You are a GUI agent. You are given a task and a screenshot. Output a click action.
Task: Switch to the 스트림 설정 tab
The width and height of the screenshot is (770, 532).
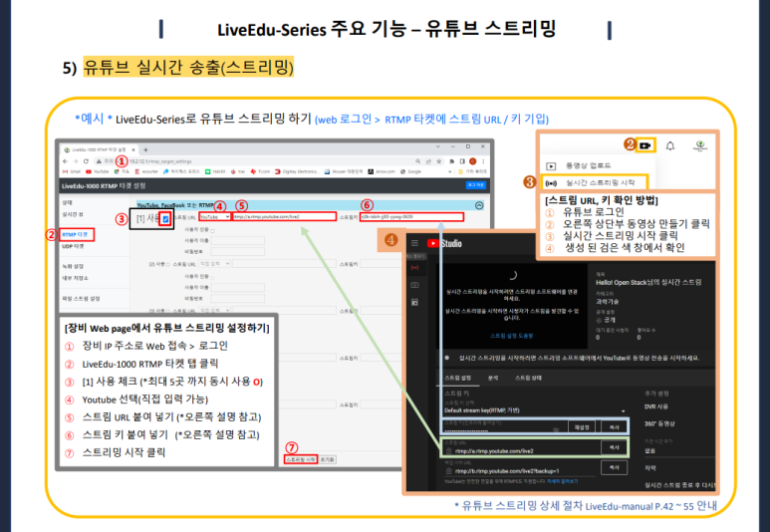click(x=457, y=378)
